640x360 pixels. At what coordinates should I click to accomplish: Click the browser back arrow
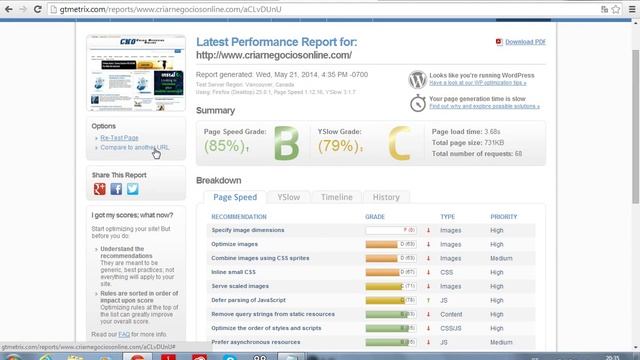(9, 9)
